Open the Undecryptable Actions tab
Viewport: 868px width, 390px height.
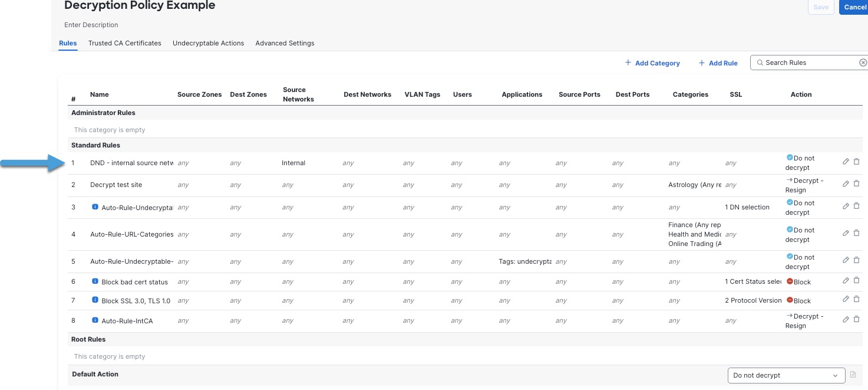(208, 43)
